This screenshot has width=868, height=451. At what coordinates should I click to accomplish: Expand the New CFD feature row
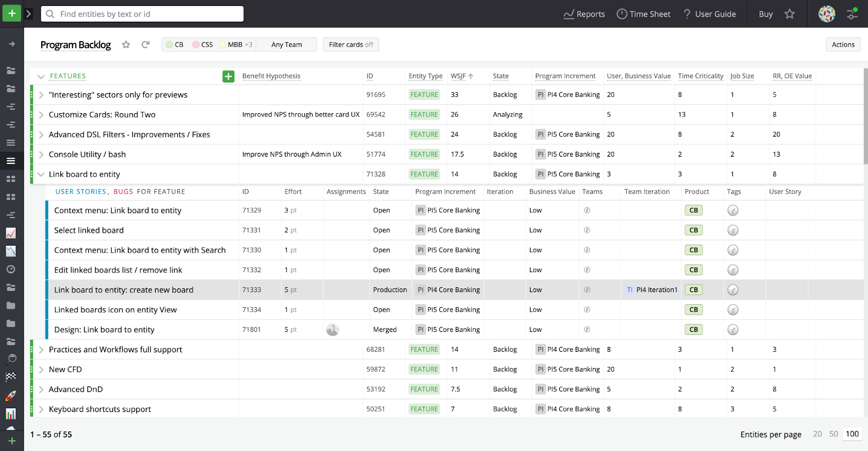click(x=41, y=370)
